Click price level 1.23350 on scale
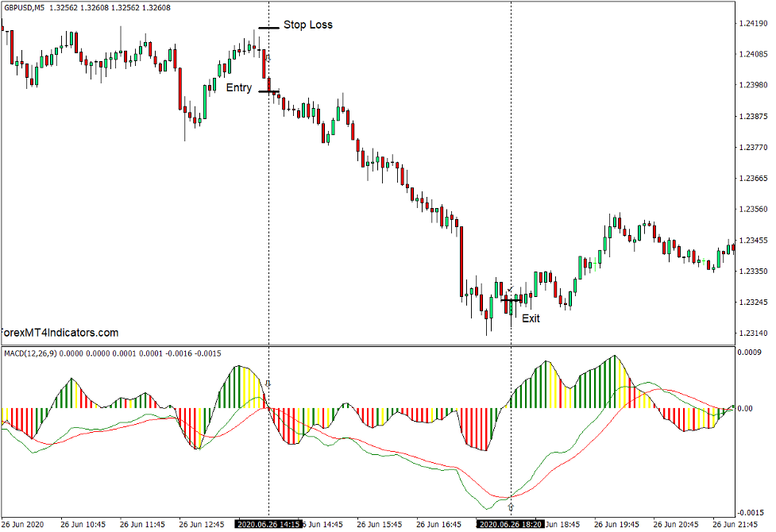776x532 pixels. pyautogui.click(x=753, y=272)
